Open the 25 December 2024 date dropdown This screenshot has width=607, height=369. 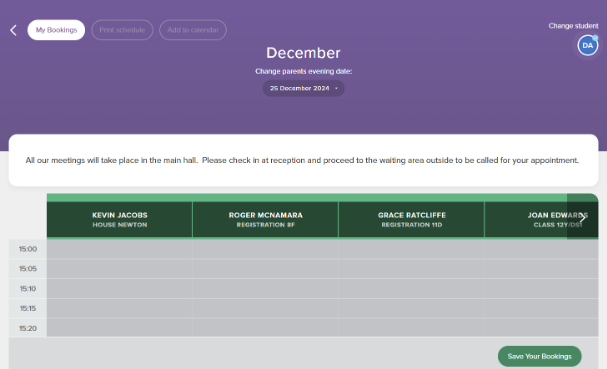coord(304,88)
